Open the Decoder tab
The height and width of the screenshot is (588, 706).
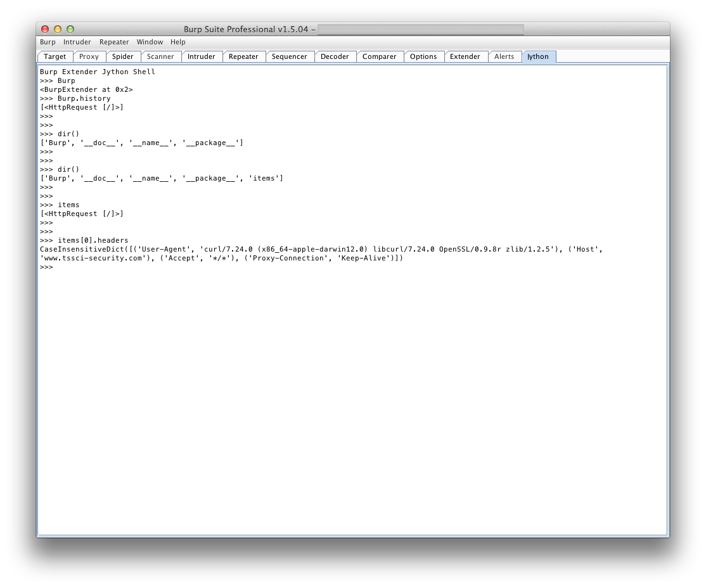point(335,56)
